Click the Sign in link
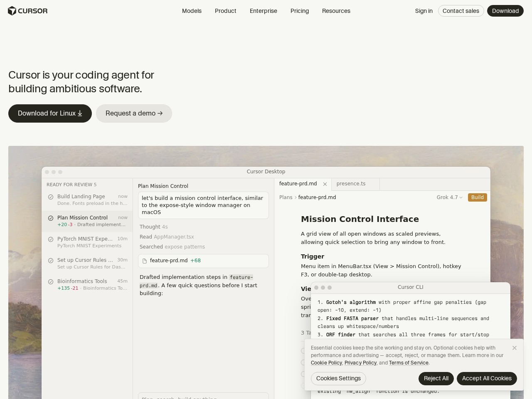 424,11
